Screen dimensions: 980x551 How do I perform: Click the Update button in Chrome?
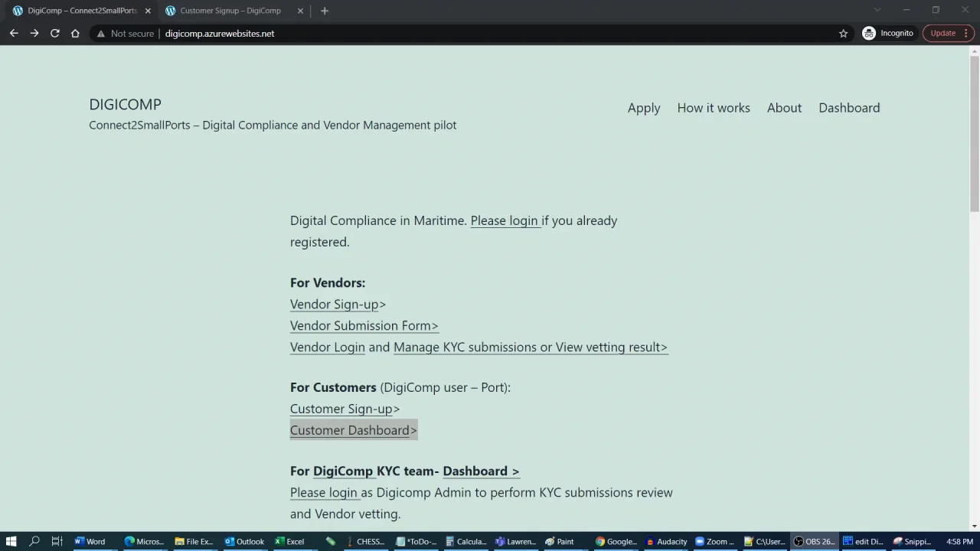(x=942, y=33)
